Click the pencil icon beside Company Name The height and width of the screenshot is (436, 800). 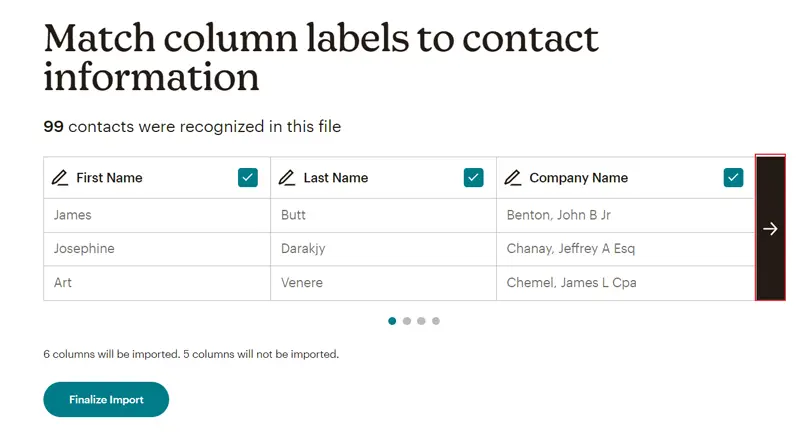[513, 178]
